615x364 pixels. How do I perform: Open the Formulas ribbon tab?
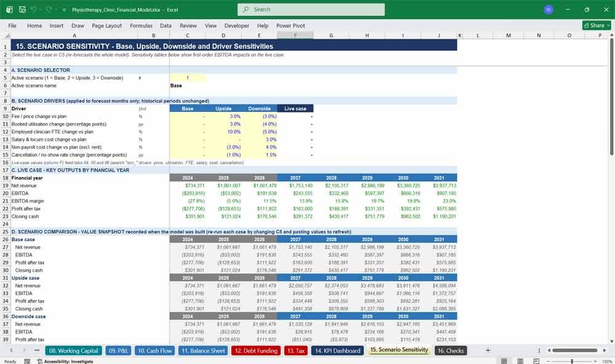click(141, 25)
